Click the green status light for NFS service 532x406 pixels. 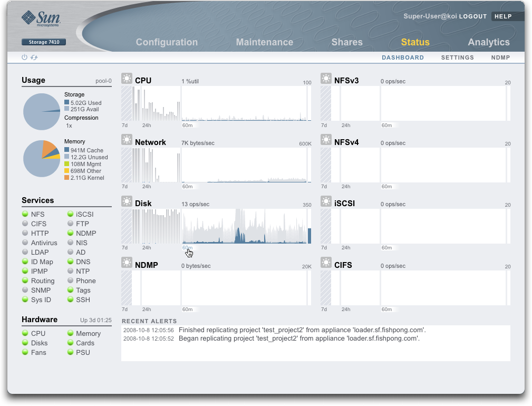click(x=25, y=215)
